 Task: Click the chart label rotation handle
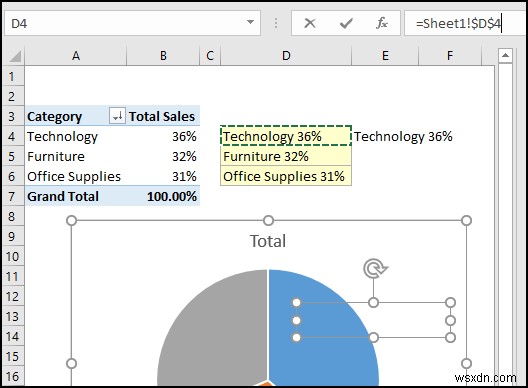click(x=374, y=269)
